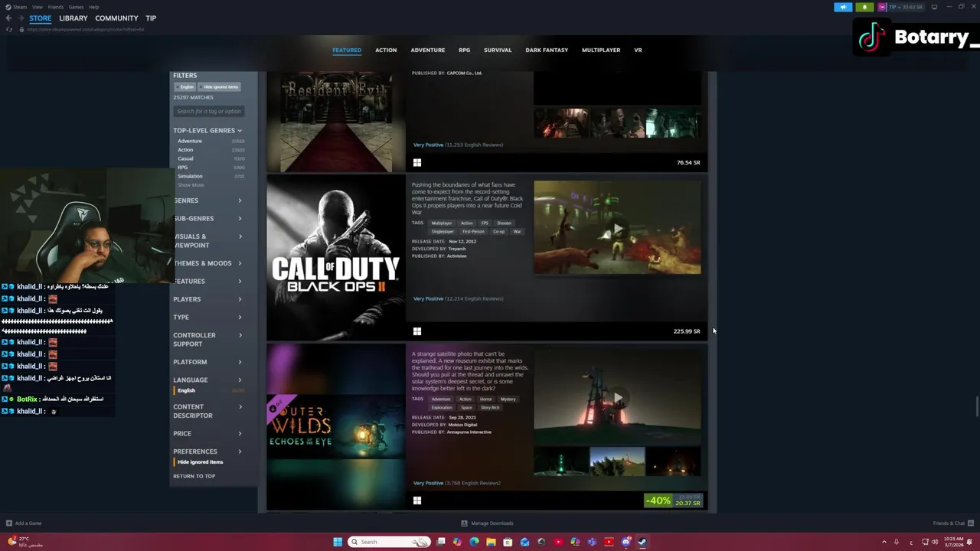Open the Steam announcements megaphone icon
Screen dimensions: 980x551
coord(843,7)
